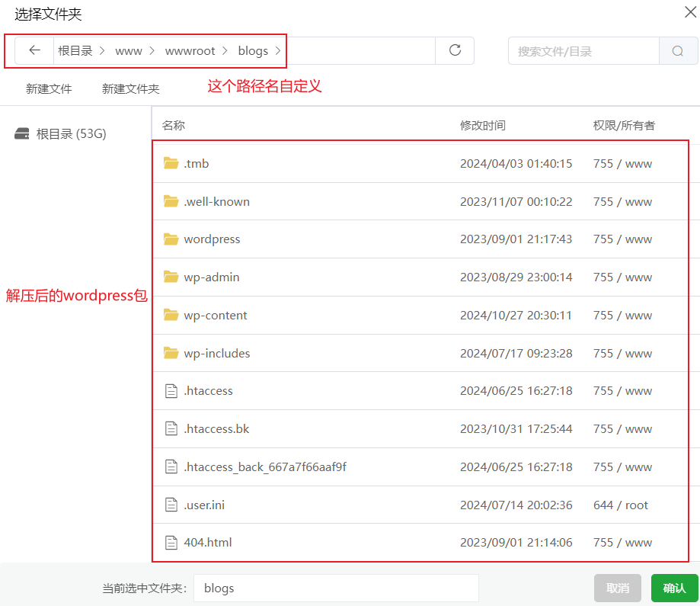Select the .htaccess.bk file name
Image resolution: width=700 pixels, height=606 pixels.
click(216, 429)
